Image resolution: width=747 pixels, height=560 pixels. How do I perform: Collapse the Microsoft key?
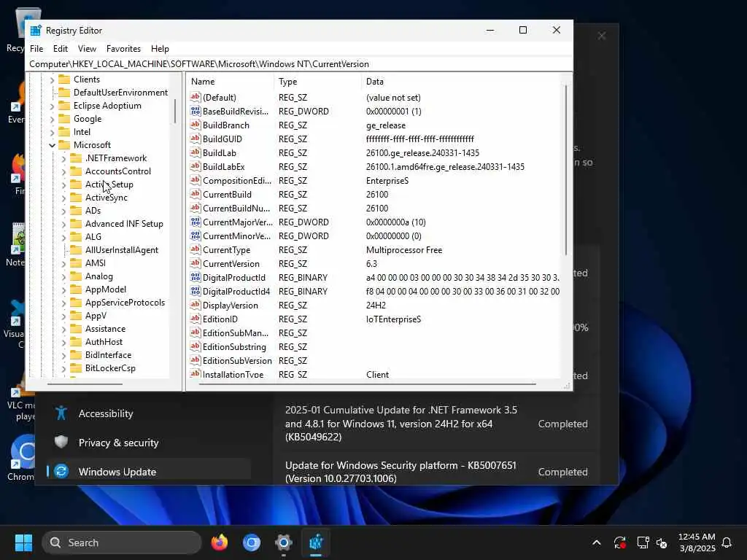(x=52, y=145)
